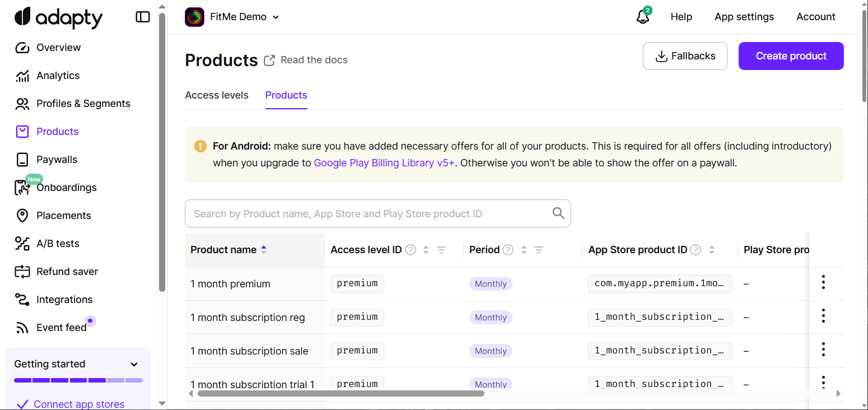Collapse the sidebar using the panel icon
Screen dimensions: 868x410
pos(143,17)
